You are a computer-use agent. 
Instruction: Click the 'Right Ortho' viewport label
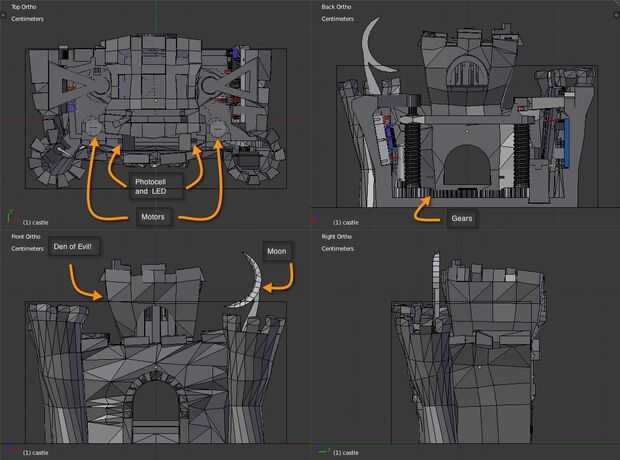click(336, 237)
